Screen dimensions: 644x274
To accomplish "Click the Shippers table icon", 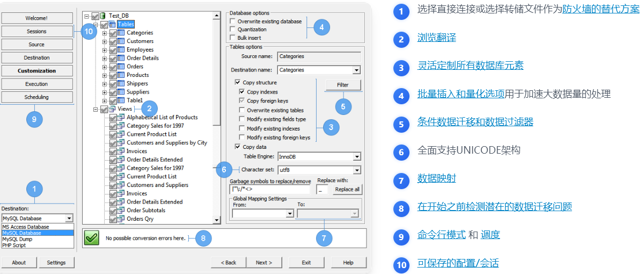I will [121, 83].
